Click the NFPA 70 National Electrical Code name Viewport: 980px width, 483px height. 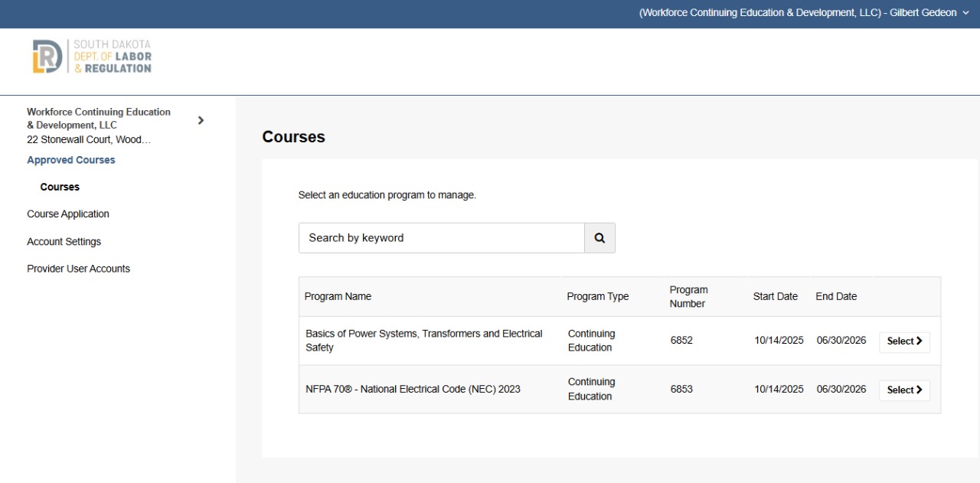tap(413, 389)
